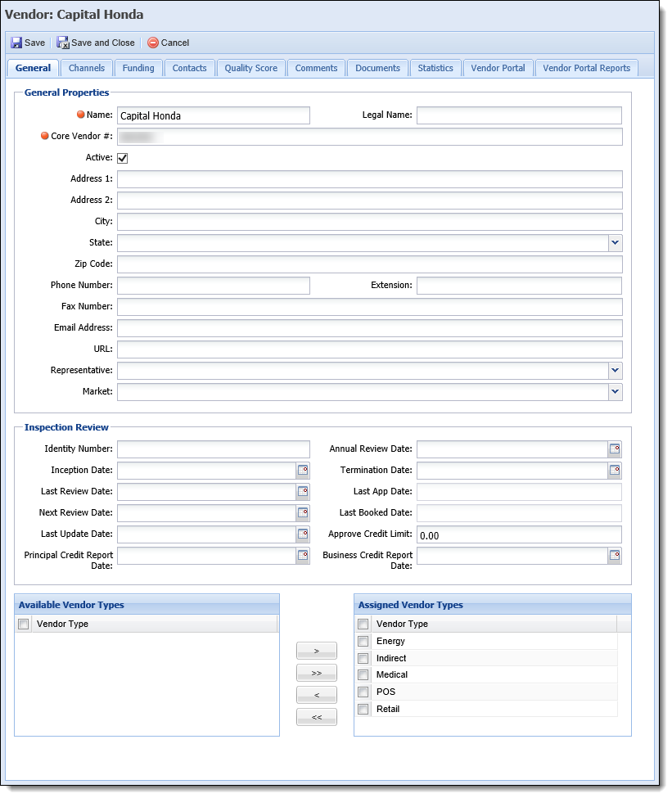This screenshot has width=672, height=798.
Task: Open the Last Review Date calendar picker
Action: (303, 492)
